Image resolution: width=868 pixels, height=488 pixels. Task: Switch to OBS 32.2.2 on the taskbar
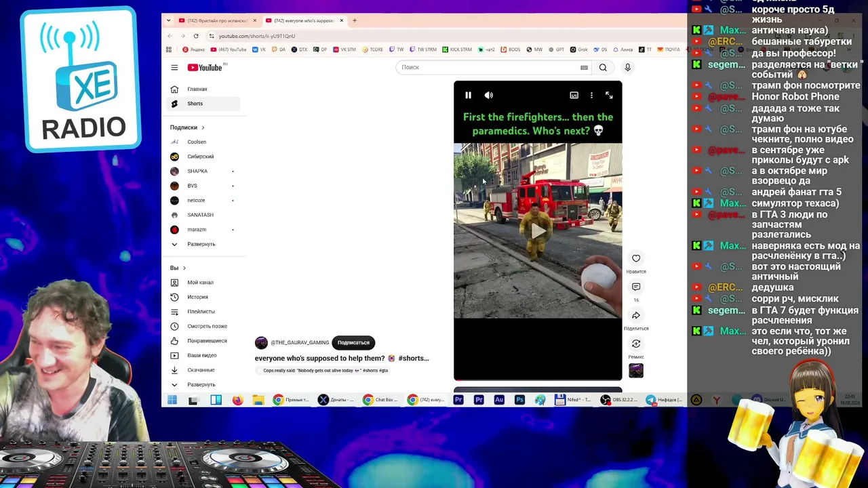point(619,400)
